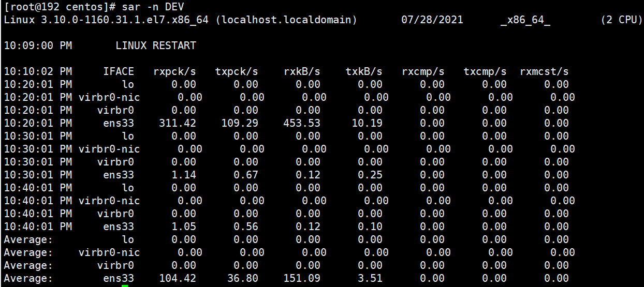644x287 pixels.
Task: Click the rxkB/s column header
Action: tap(302, 71)
